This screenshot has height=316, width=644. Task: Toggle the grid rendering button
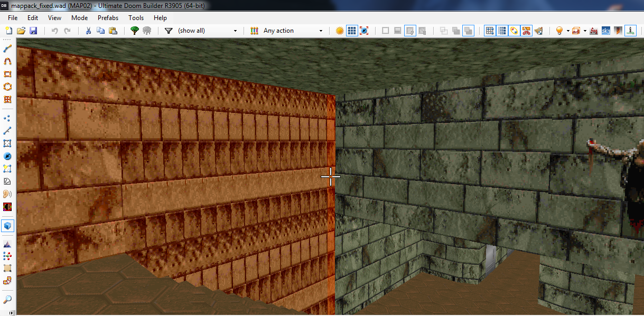pyautogui.click(x=352, y=31)
